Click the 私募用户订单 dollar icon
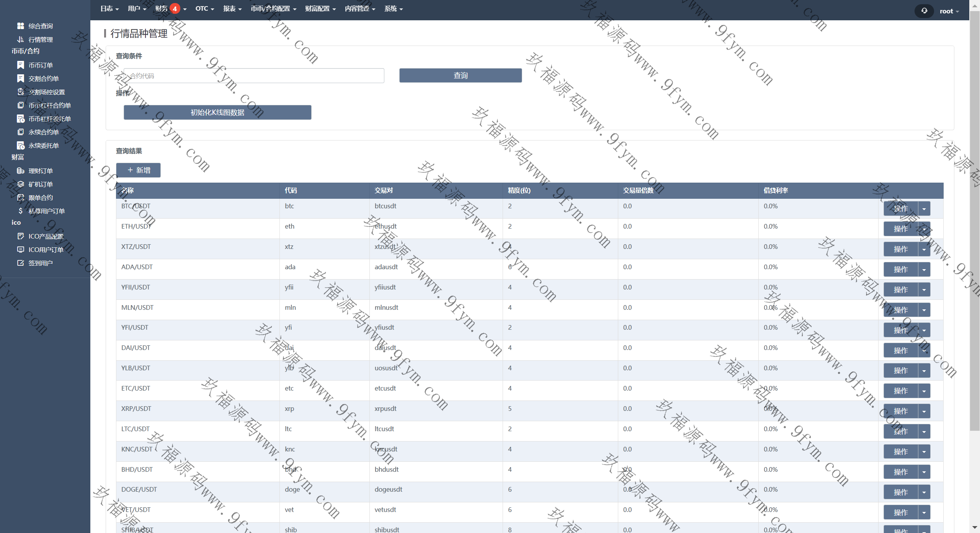Screen dimensions: 980x533 pos(21,211)
